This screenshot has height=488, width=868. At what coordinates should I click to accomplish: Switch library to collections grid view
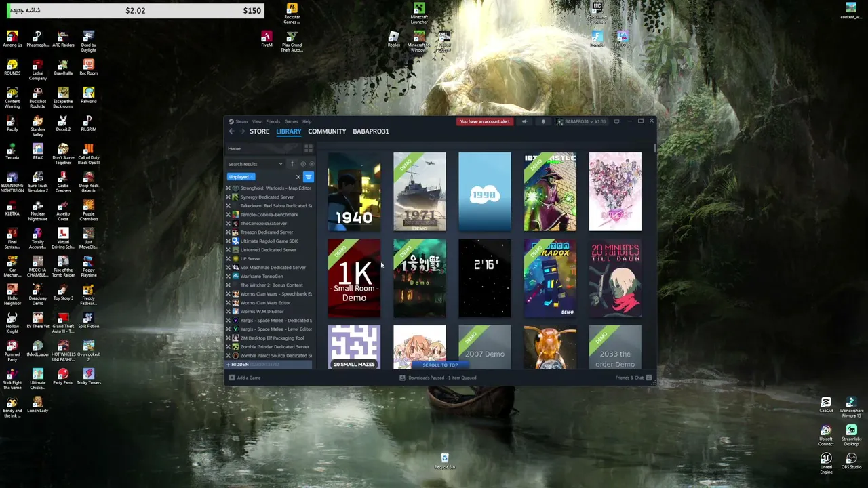[x=309, y=148]
